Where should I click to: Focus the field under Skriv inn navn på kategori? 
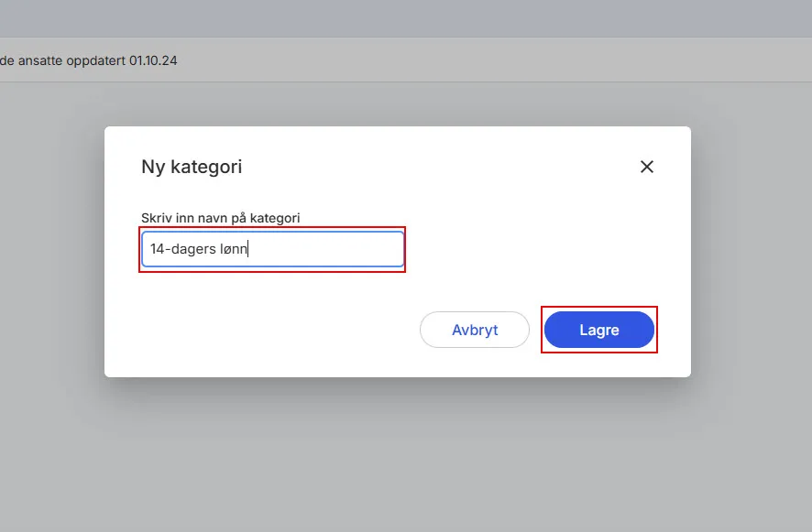pos(272,248)
